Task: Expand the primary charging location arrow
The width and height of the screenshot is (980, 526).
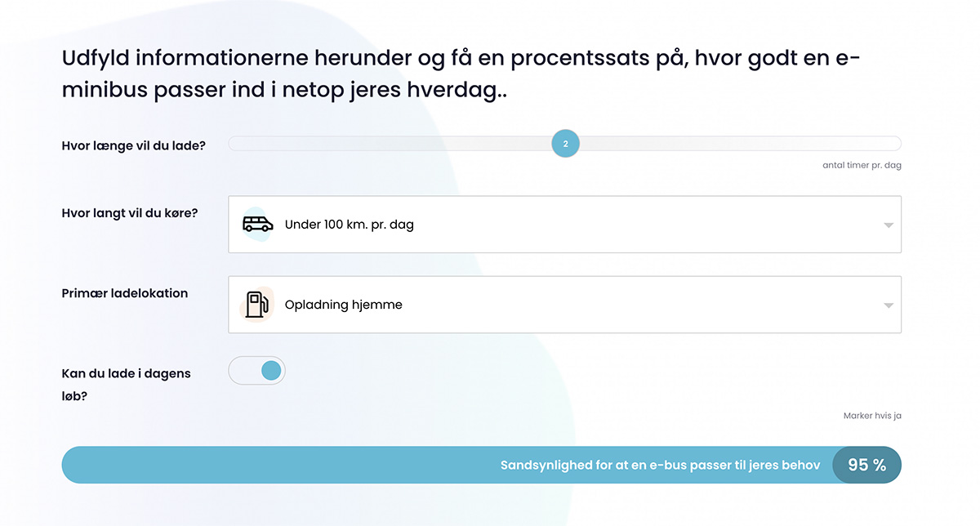Action: pos(889,305)
